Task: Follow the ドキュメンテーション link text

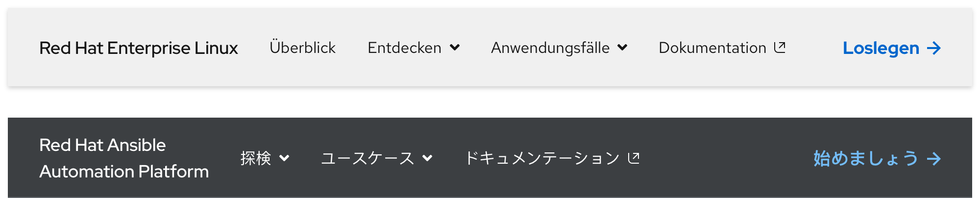Action: pyautogui.click(x=542, y=158)
